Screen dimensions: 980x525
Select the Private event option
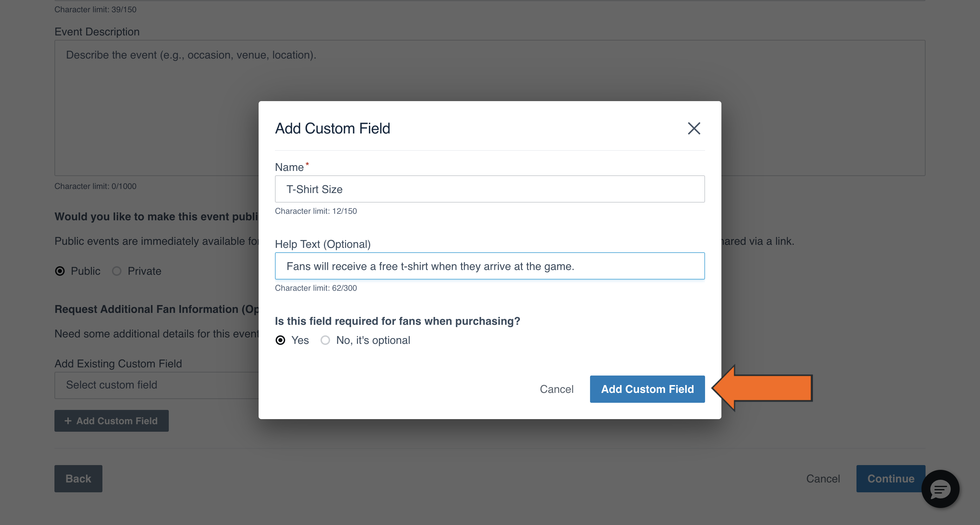pyautogui.click(x=117, y=271)
